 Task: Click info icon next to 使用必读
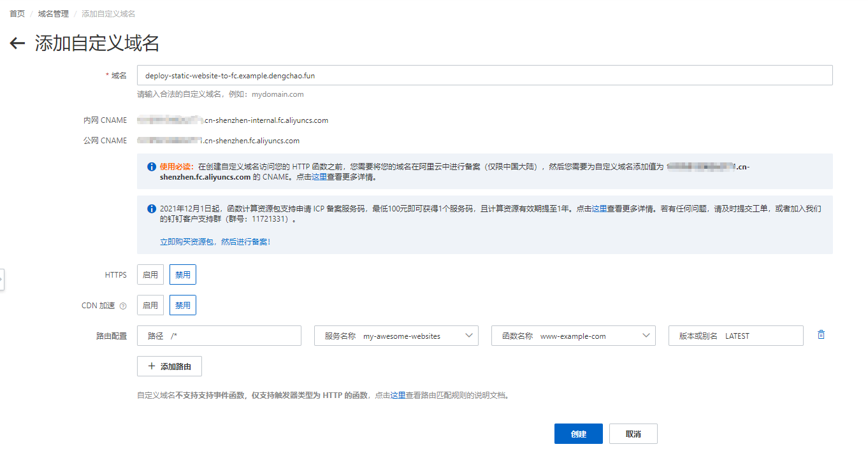(151, 167)
